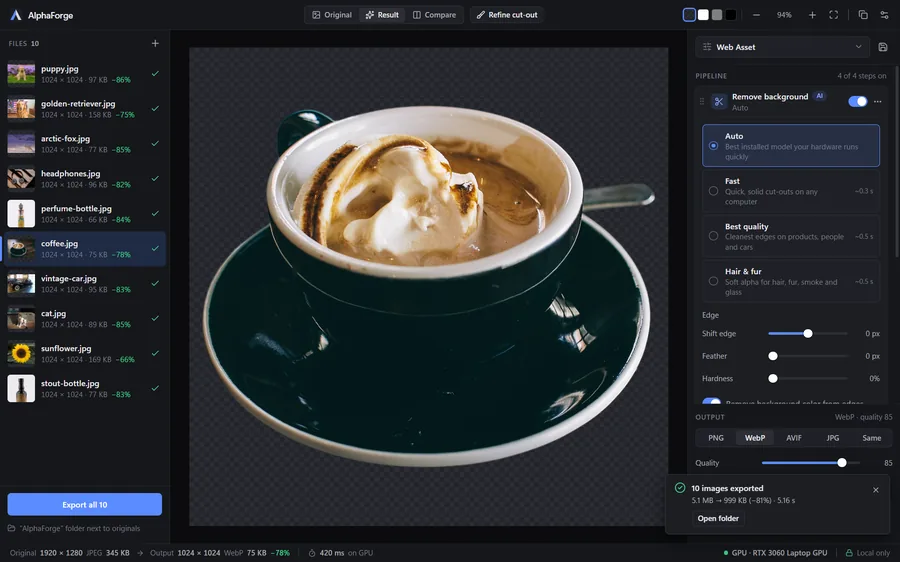Select golden-retriever.jpg in file list

84,108
